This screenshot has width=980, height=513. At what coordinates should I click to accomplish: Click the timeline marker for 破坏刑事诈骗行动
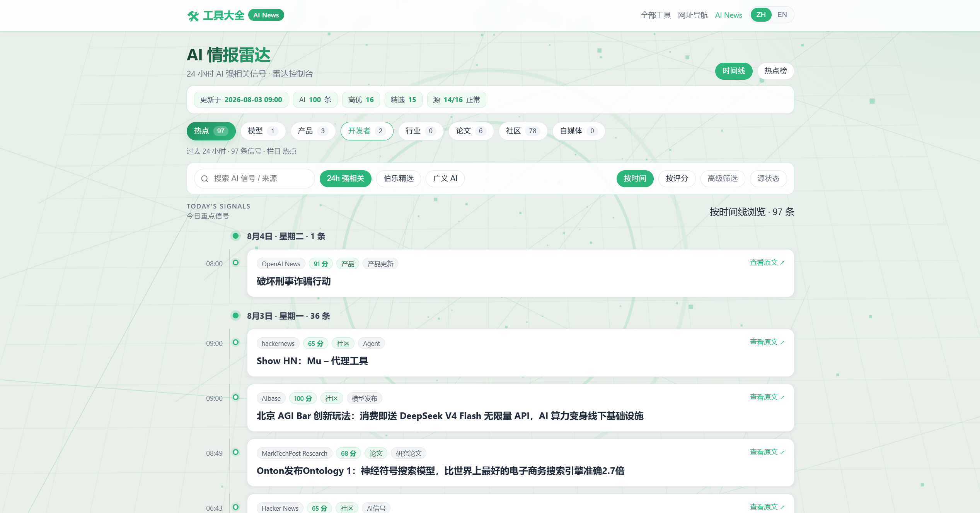pos(235,263)
